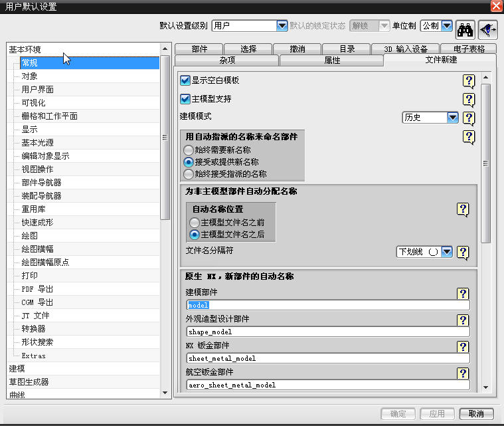Switch to 撤消 tab
Image resolution: width=504 pixels, height=426 pixels.
[297, 49]
